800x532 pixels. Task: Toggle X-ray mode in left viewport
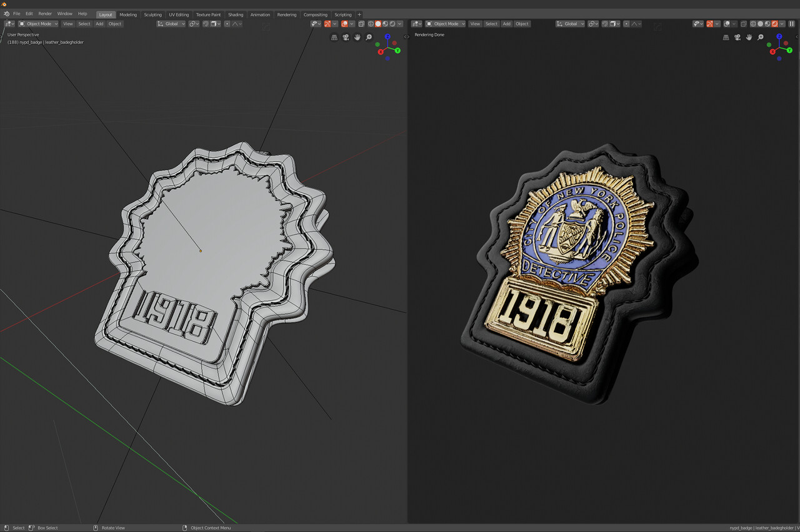tap(361, 24)
